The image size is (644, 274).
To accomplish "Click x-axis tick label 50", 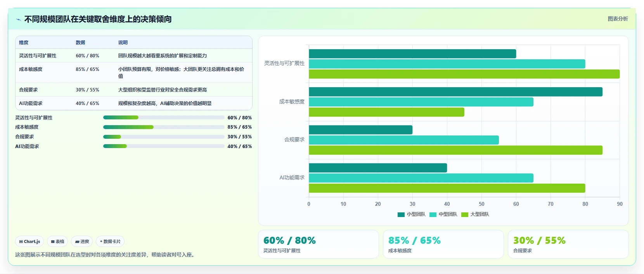I will pyautogui.click(x=481, y=204).
